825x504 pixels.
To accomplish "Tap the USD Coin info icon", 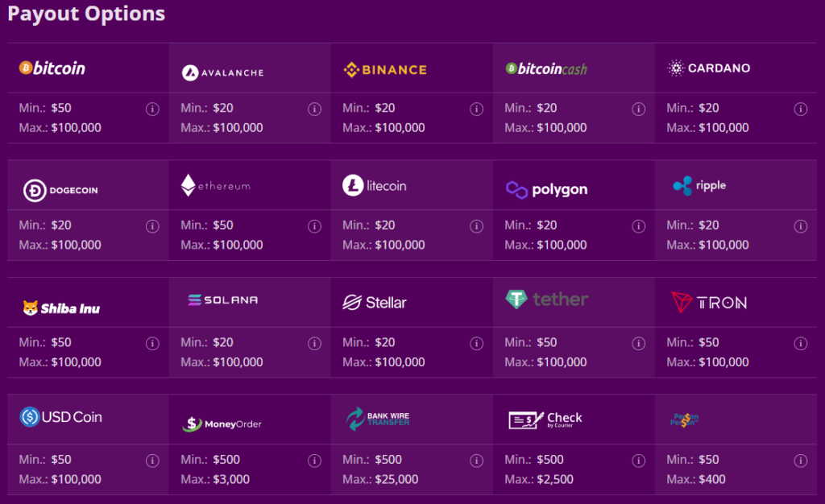I will 152,461.
